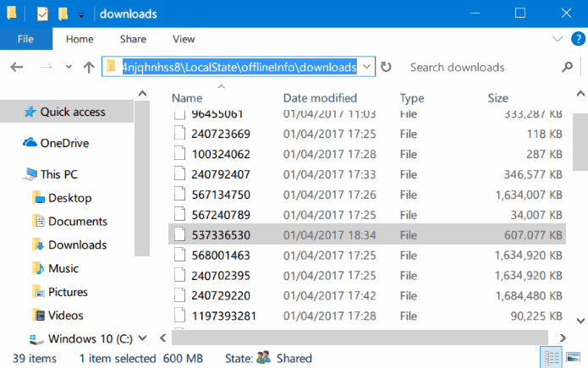
Task: Open the Help question mark icon
Action: (x=576, y=39)
